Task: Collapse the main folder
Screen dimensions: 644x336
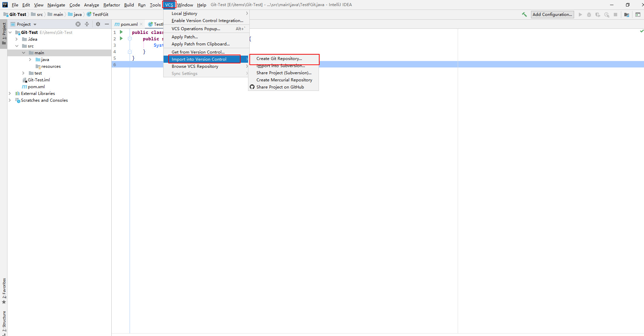Action: pos(23,53)
